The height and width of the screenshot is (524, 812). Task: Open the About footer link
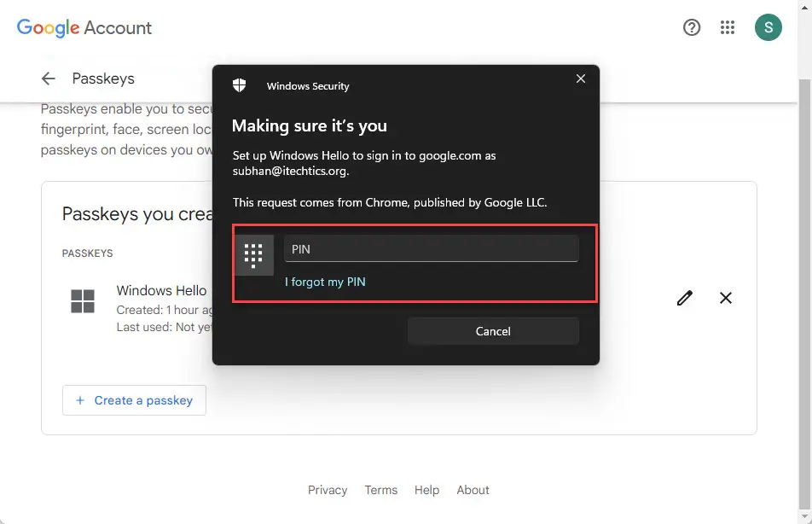(x=473, y=490)
